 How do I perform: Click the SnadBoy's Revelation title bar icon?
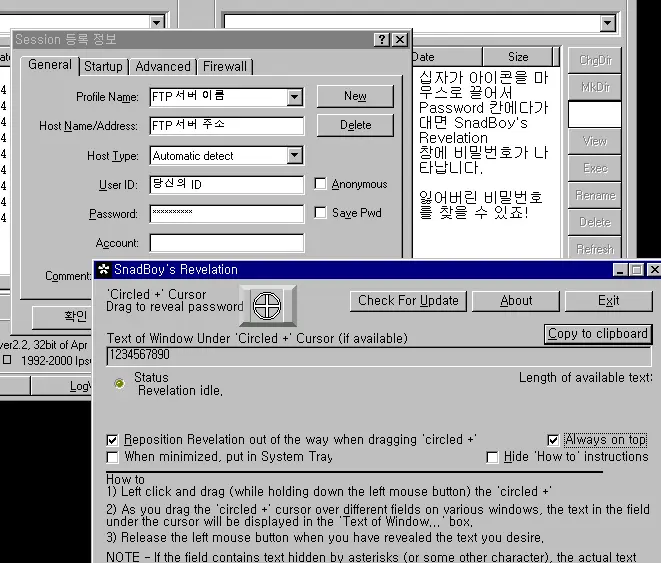(x=103, y=269)
